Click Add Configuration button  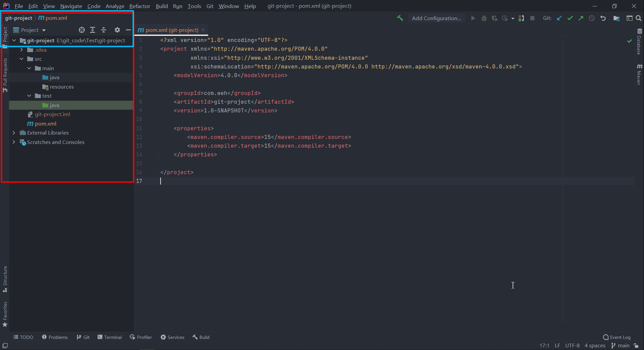[x=436, y=18]
